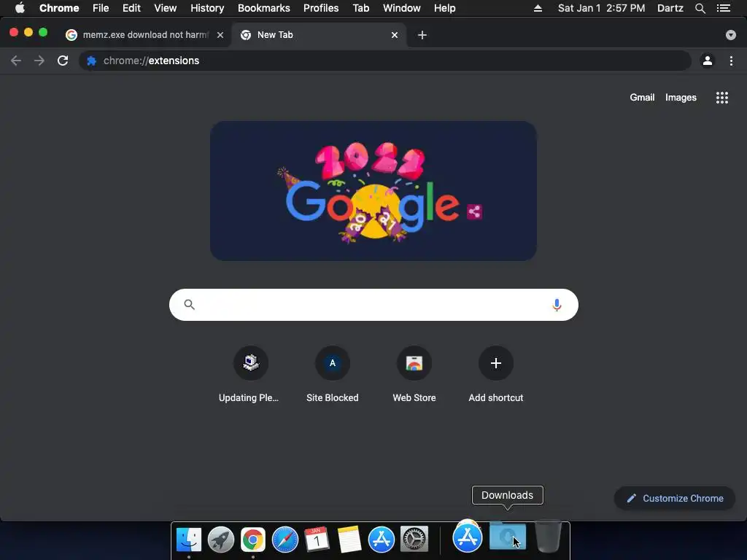Open the Images link
This screenshot has height=560, width=747.
tap(681, 97)
